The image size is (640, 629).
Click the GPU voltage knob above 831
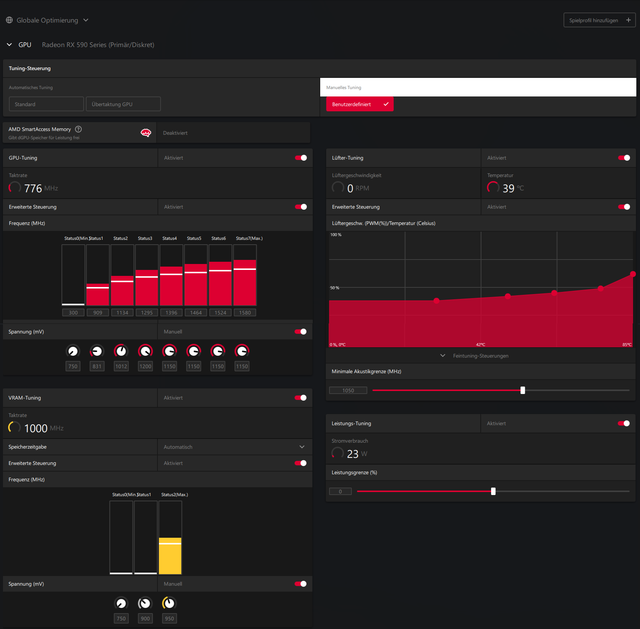tap(97, 351)
